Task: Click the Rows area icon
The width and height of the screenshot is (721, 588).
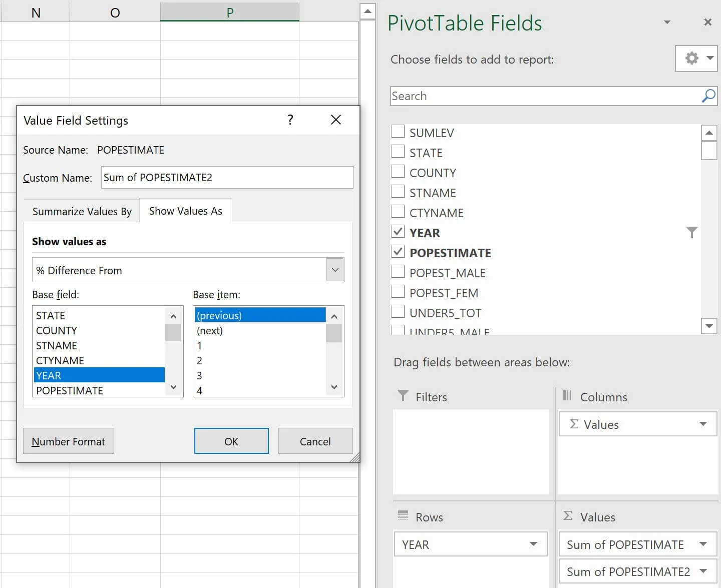Action: point(403,515)
